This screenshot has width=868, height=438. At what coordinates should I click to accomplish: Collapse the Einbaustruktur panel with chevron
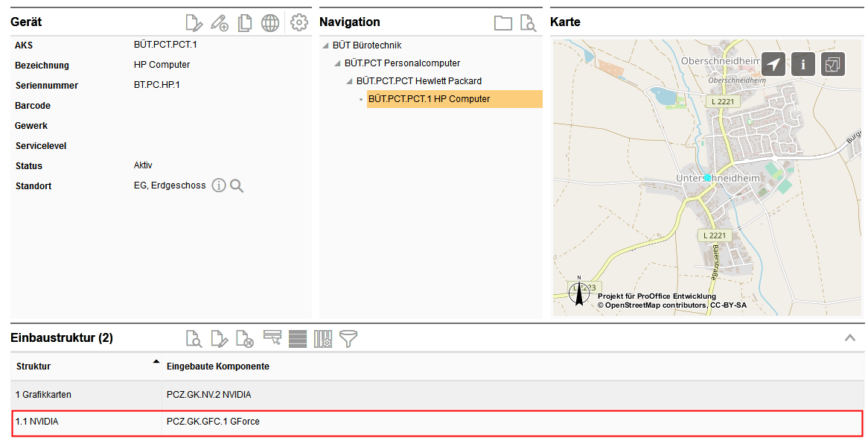point(850,338)
